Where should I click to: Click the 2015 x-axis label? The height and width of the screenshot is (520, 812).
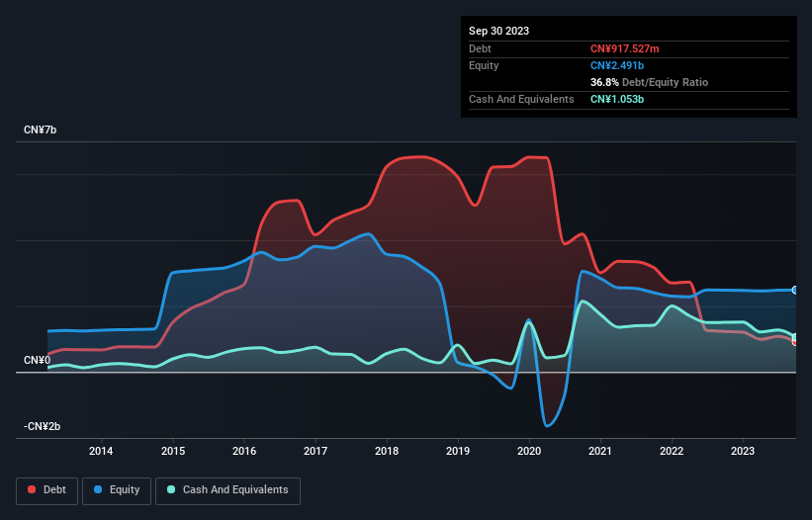point(173,451)
